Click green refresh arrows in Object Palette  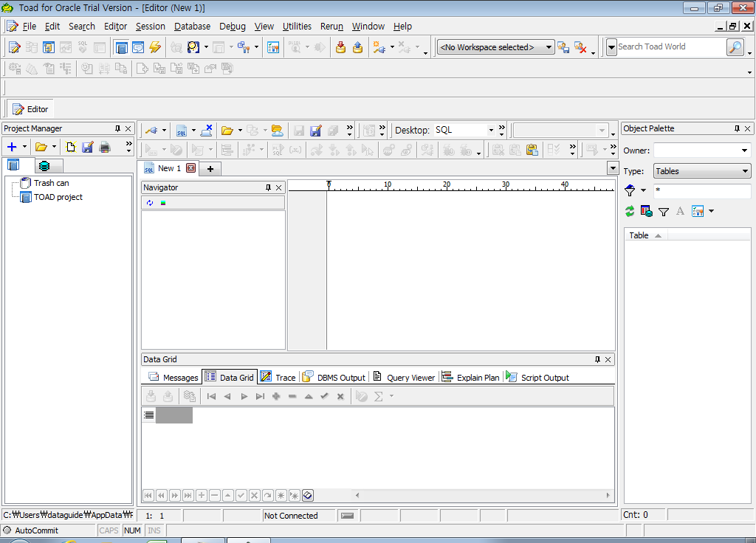point(630,212)
